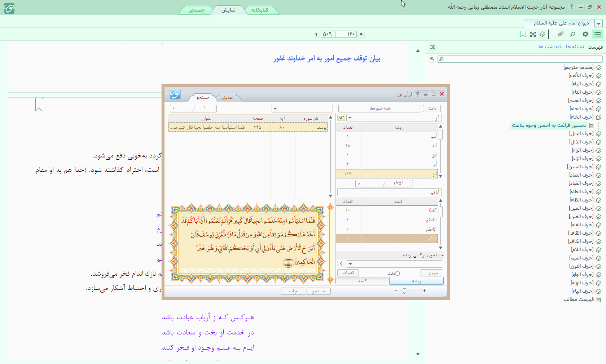
Task: Expand the combined root search dropdown
Action: pyautogui.click(x=350, y=264)
